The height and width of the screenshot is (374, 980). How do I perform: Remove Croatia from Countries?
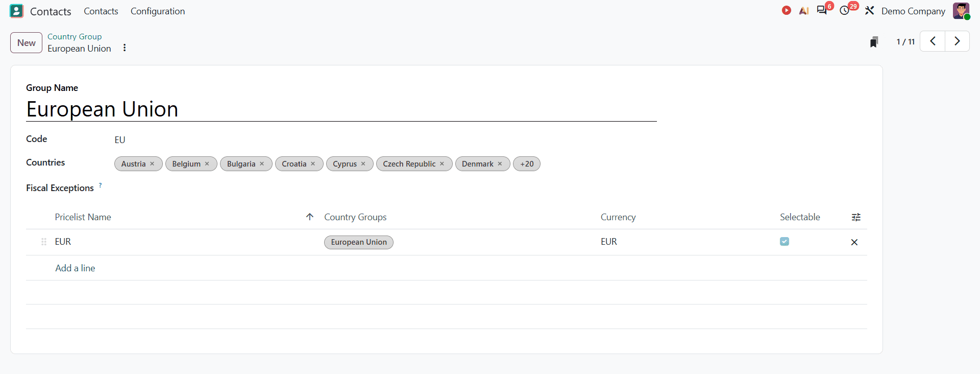pos(313,164)
